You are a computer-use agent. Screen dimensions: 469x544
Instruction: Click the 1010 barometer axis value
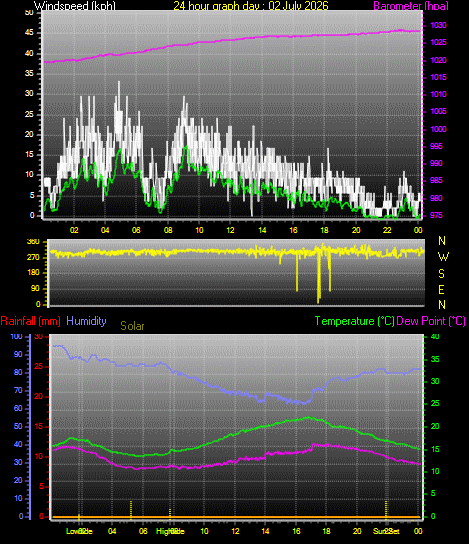pos(438,94)
